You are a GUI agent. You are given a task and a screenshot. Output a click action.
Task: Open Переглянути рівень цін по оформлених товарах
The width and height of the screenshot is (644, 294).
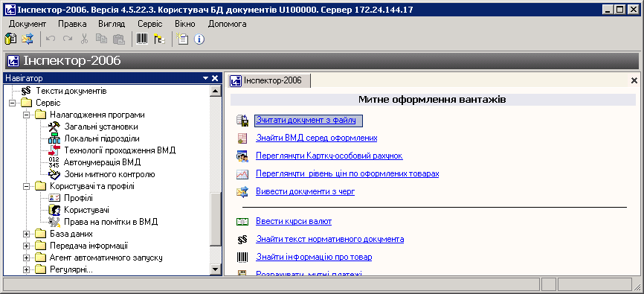(347, 174)
